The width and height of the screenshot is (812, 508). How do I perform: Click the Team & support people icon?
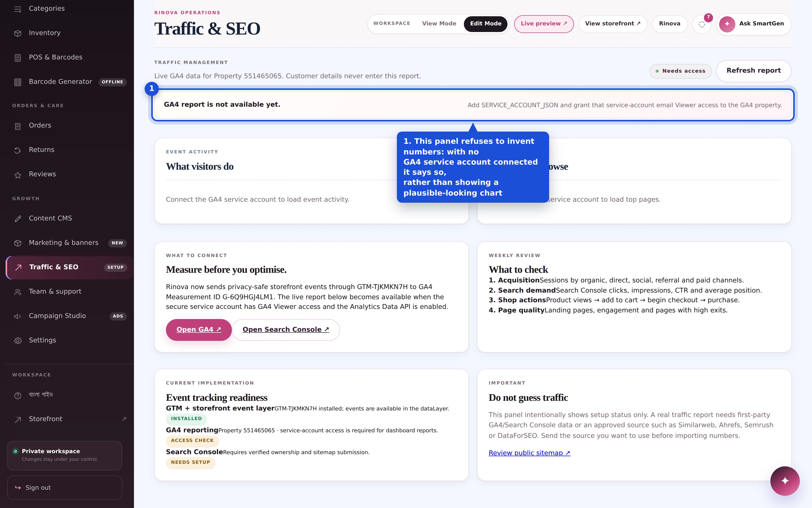pos(18,292)
